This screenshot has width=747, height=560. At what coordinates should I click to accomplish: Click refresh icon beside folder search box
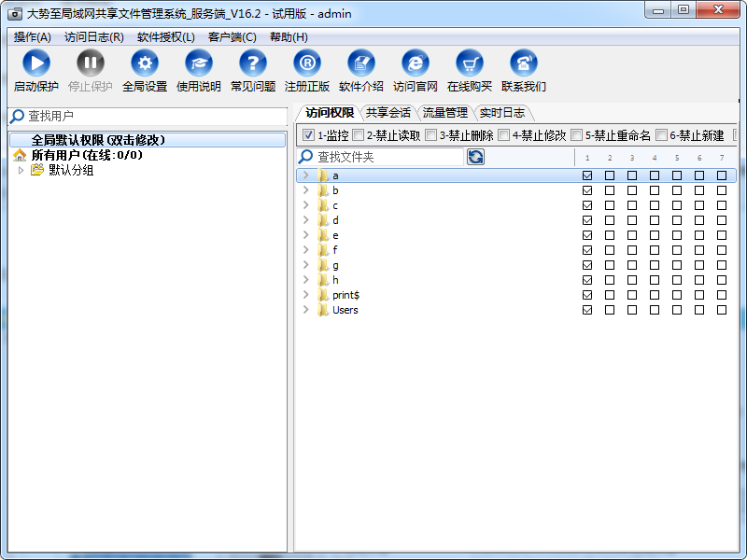[x=475, y=157]
